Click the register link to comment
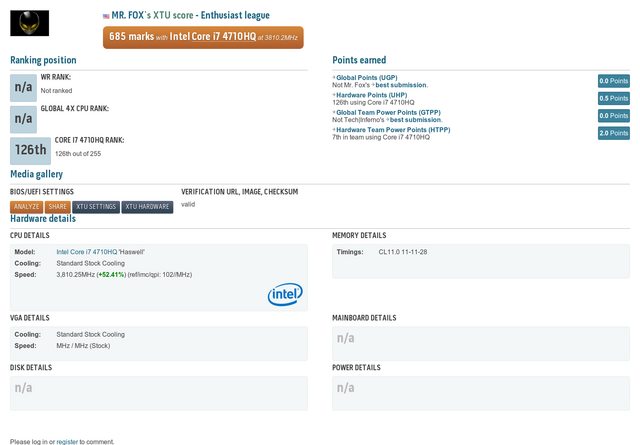Viewport: 640px width, 445px height. point(67,441)
